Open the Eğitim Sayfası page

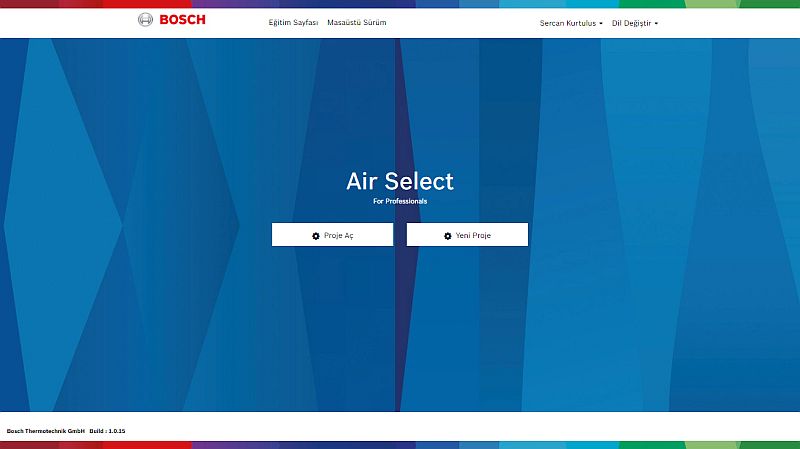(293, 22)
